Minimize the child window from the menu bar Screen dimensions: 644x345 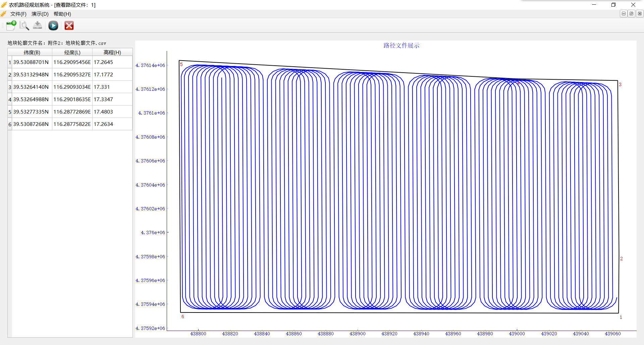tap(624, 14)
